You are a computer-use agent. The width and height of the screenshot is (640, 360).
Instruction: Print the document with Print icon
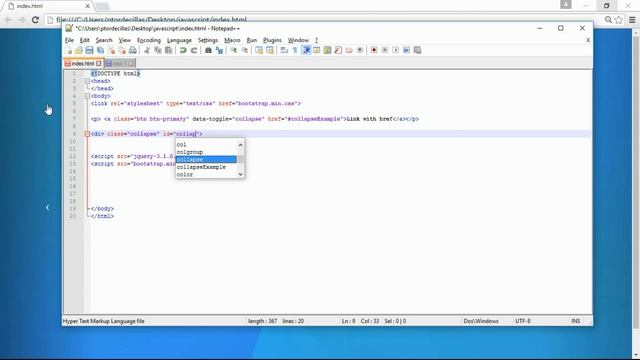pos(133,50)
